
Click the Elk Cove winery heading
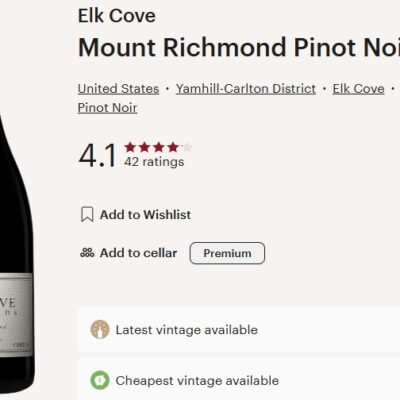pos(117,16)
